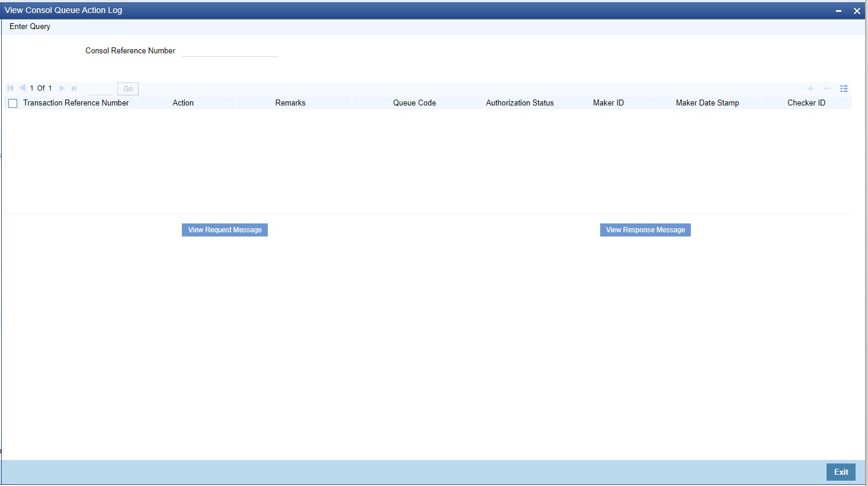Click View Request Message button
Image resolution: width=868 pixels, height=486 pixels.
click(225, 230)
